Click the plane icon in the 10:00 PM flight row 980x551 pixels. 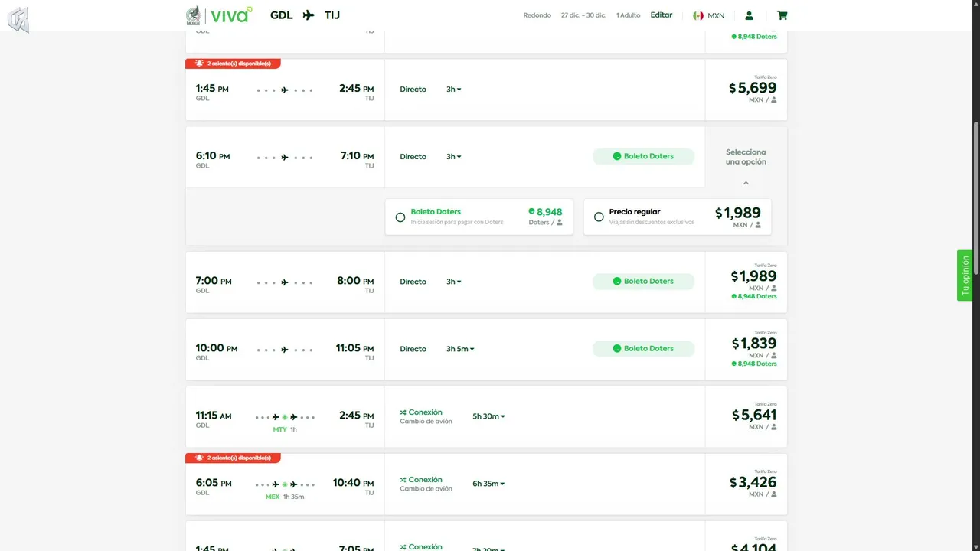pyautogui.click(x=285, y=350)
